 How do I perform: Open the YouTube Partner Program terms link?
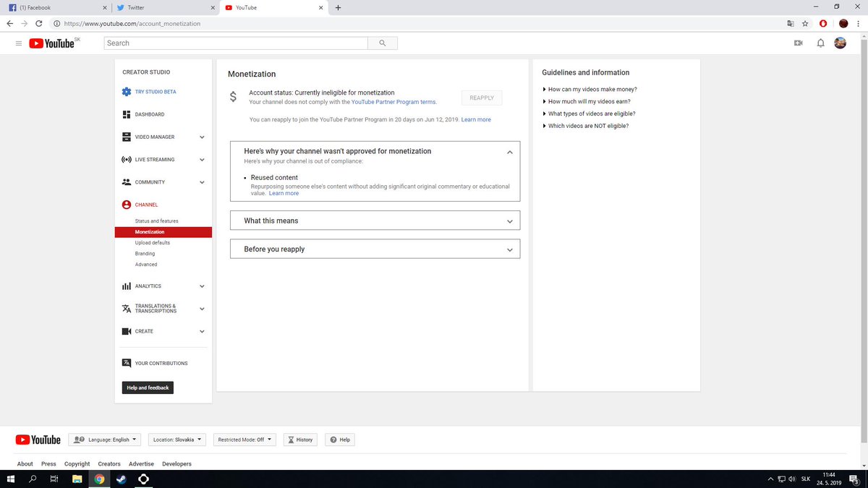(x=393, y=103)
